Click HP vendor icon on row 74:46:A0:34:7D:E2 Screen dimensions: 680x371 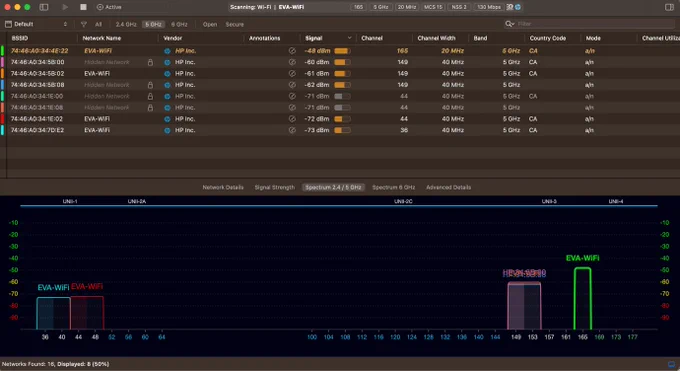[x=167, y=130]
